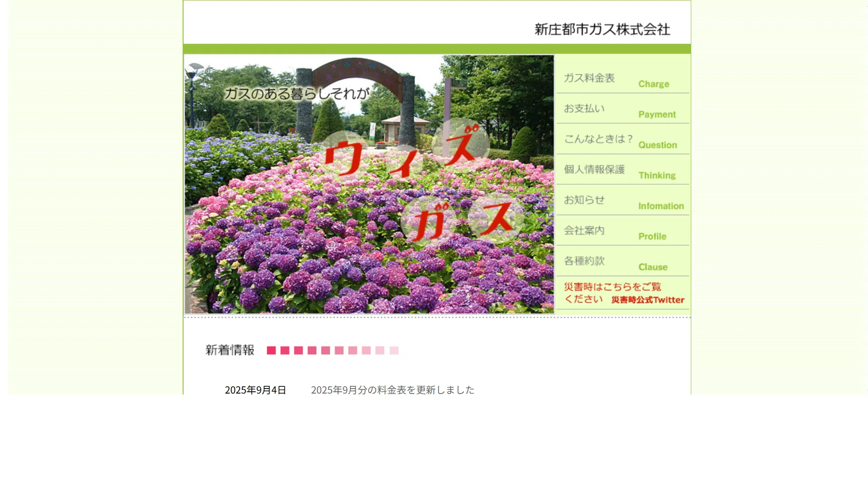
Task: Click the red ガ character bubble
Action: pos(429,221)
